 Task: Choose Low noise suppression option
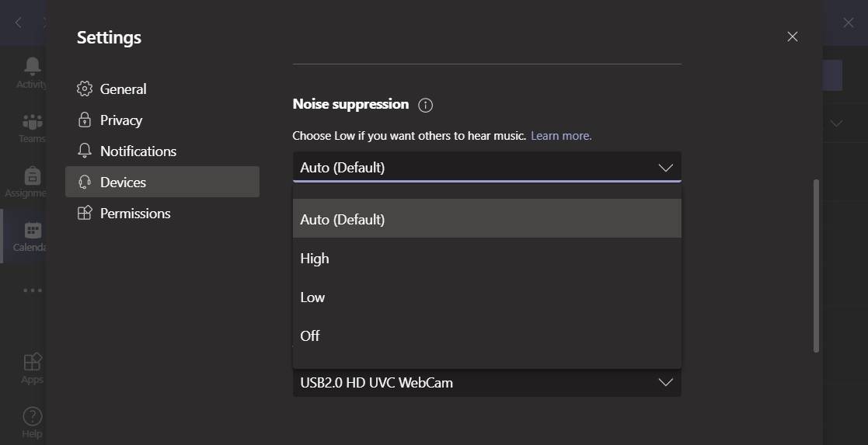point(486,297)
